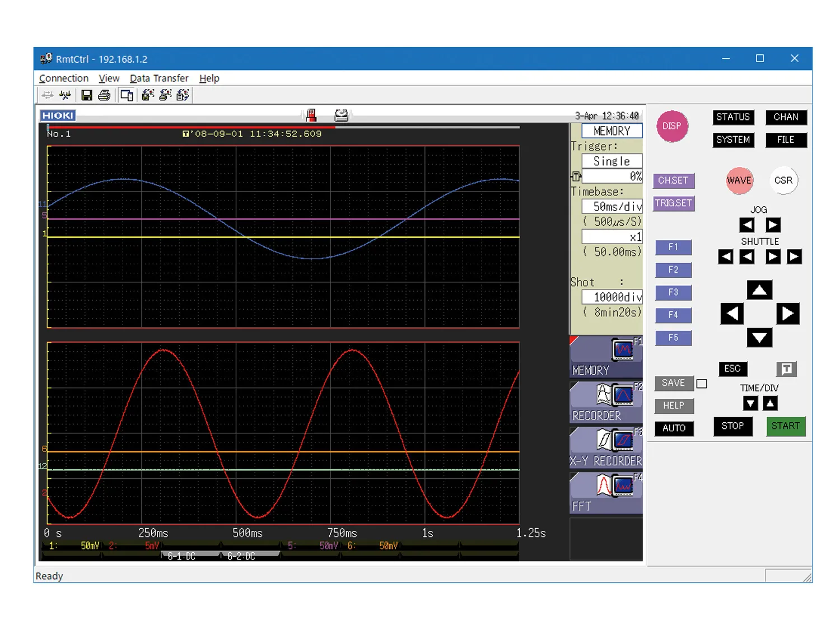Click the transfer-to-disk toolbar icon

148,95
